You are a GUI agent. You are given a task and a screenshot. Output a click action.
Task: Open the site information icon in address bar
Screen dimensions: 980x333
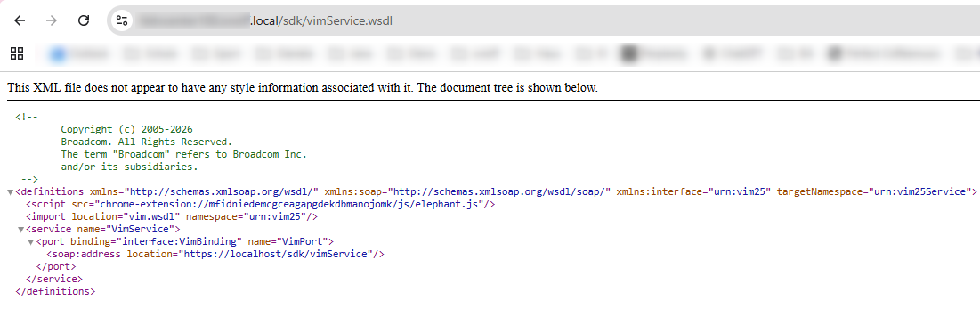tap(121, 20)
